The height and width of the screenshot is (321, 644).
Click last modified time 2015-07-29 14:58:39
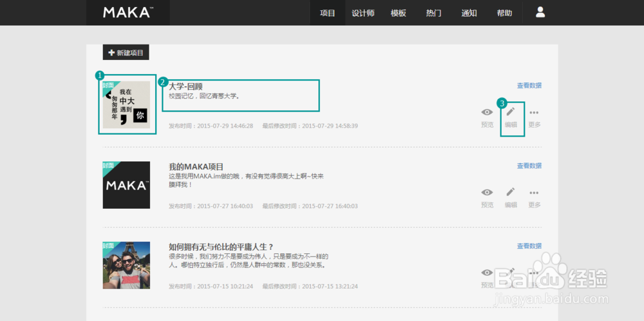point(310,125)
